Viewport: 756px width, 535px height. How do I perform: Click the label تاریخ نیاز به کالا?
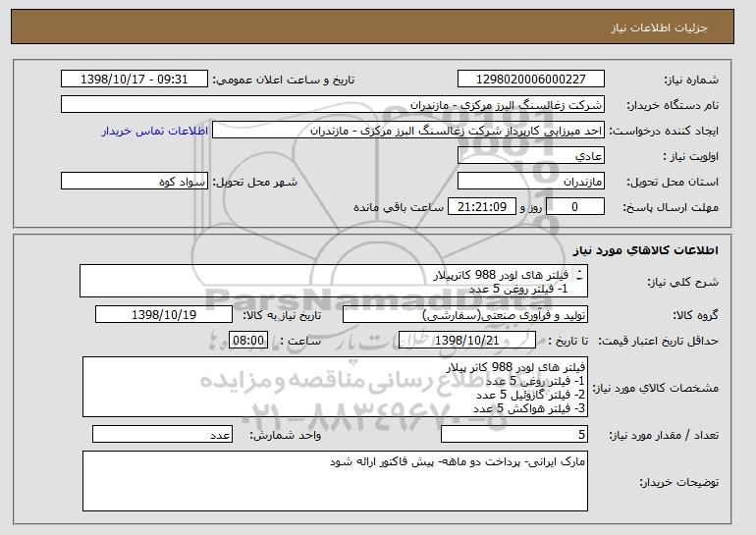click(x=282, y=315)
